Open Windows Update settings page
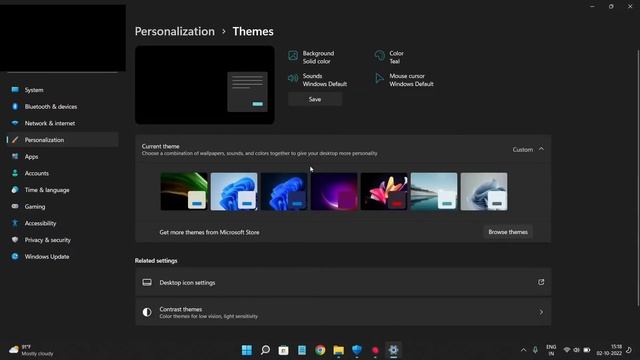 point(62,257)
